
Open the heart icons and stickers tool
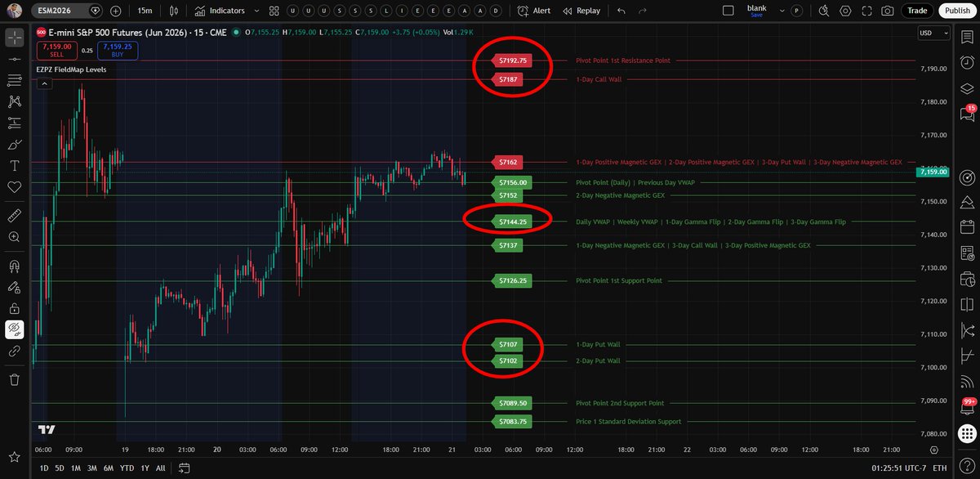point(14,187)
